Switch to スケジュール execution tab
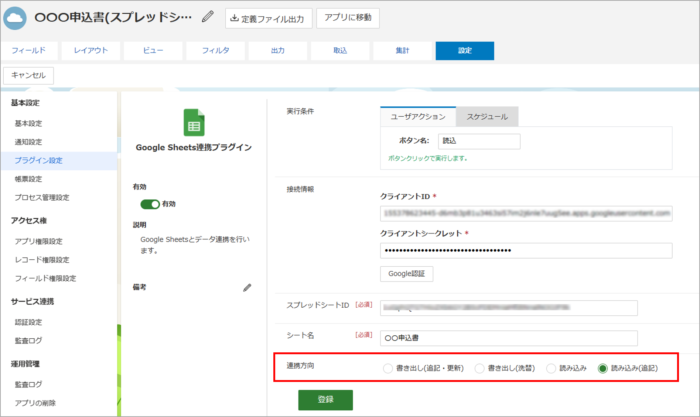Image resolution: width=700 pixels, height=417 pixels. [487, 117]
